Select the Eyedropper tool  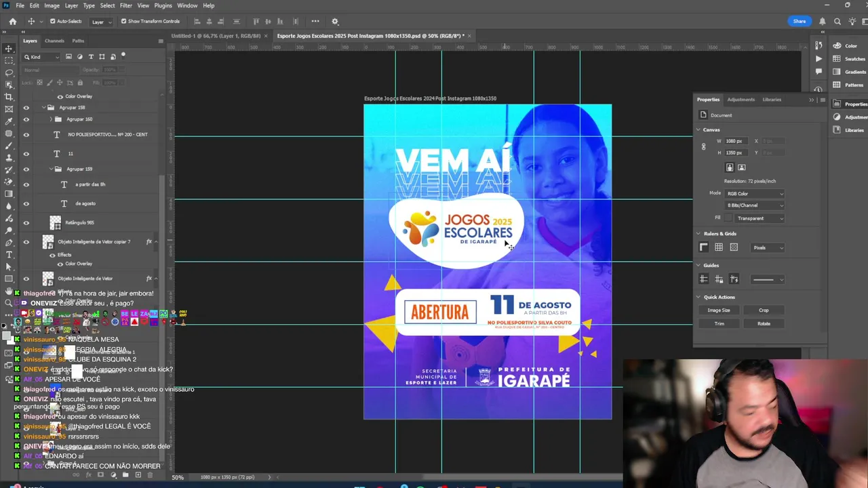coord(9,121)
